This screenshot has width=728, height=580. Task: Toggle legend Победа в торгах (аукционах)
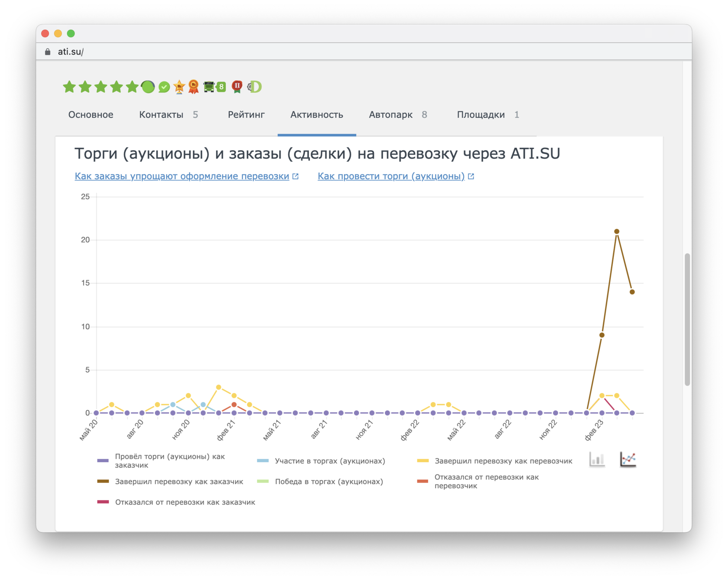click(320, 482)
